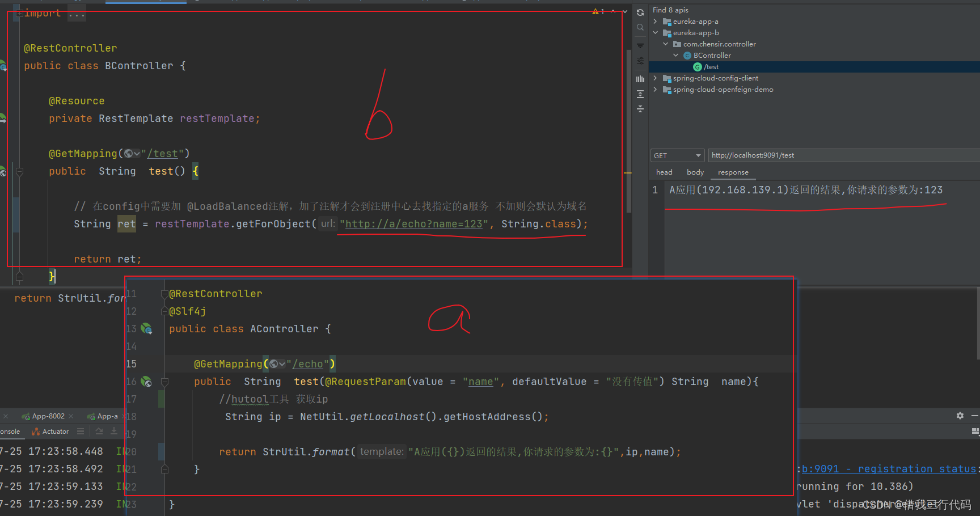The width and height of the screenshot is (980, 516).
Task: Open API panel settings sliders icon
Action: coord(640,61)
